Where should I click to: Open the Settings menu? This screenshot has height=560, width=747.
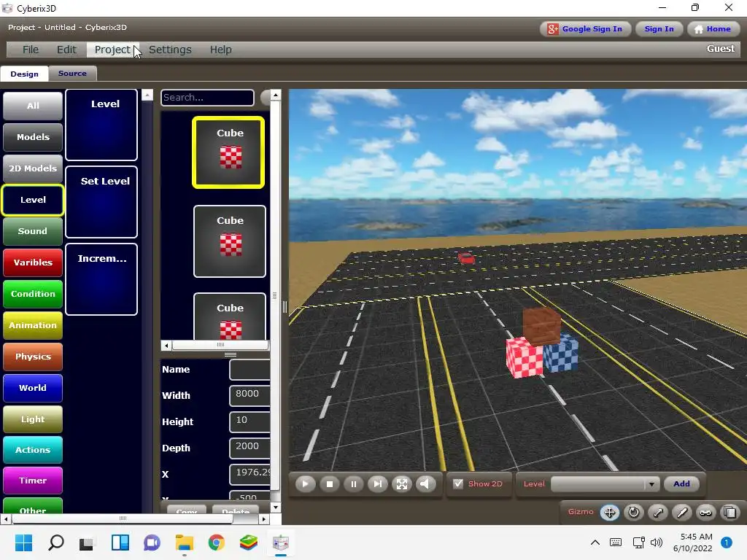click(170, 50)
